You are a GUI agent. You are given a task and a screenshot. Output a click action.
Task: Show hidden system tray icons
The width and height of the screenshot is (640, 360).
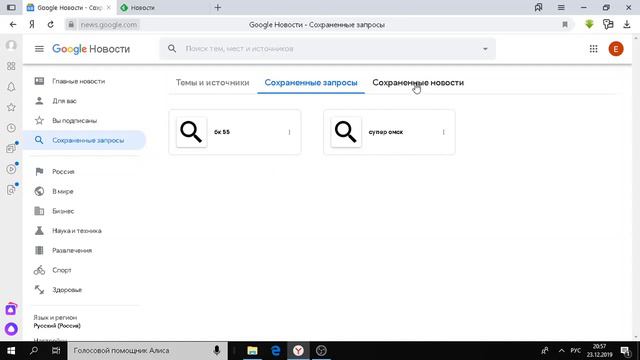click(x=562, y=351)
